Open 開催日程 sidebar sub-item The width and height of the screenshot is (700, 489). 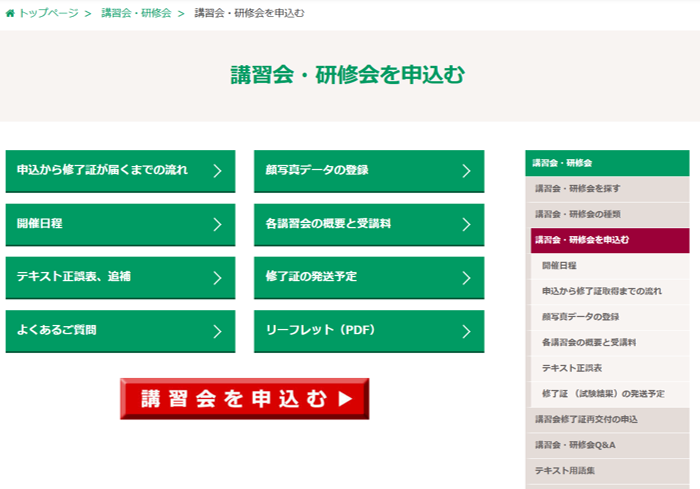pos(559,266)
